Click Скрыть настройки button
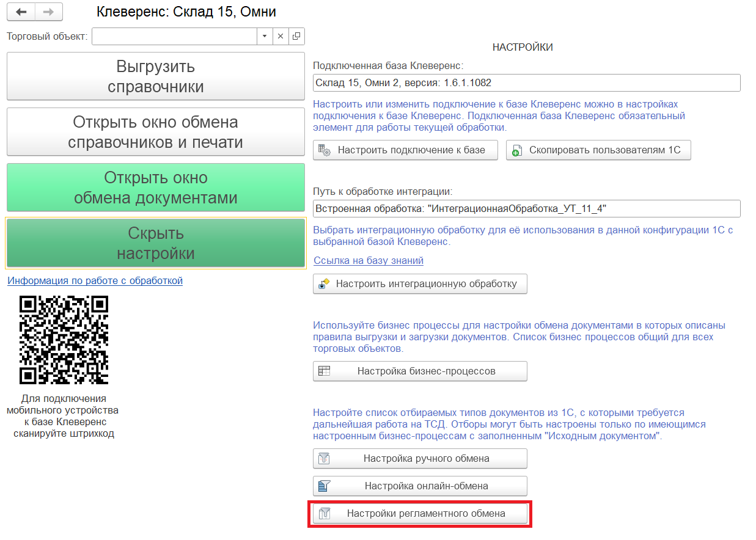Screen dimensions: 756x540 [x=155, y=243]
